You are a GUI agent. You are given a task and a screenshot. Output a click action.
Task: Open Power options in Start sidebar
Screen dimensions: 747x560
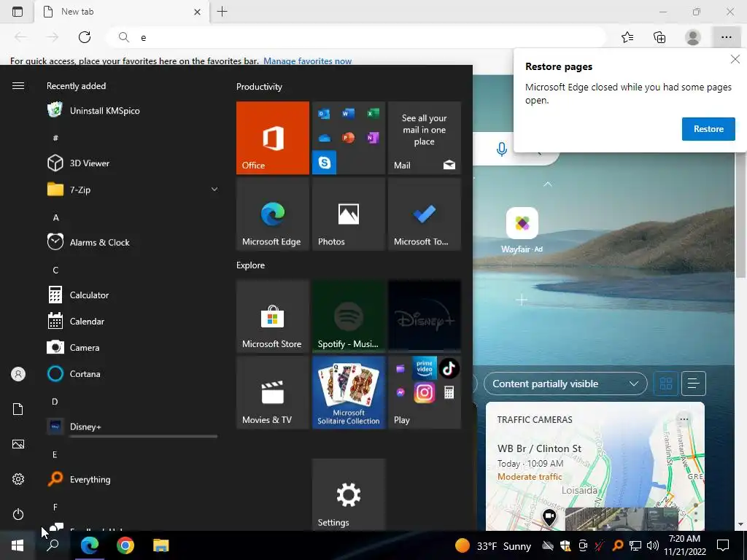pos(18,514)
